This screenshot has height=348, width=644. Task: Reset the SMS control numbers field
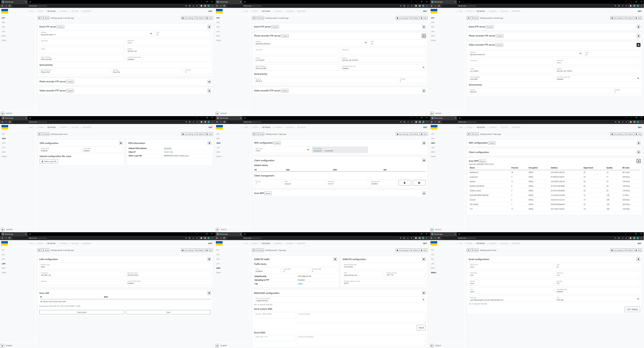pyautogui.click(x=423, y=300)
